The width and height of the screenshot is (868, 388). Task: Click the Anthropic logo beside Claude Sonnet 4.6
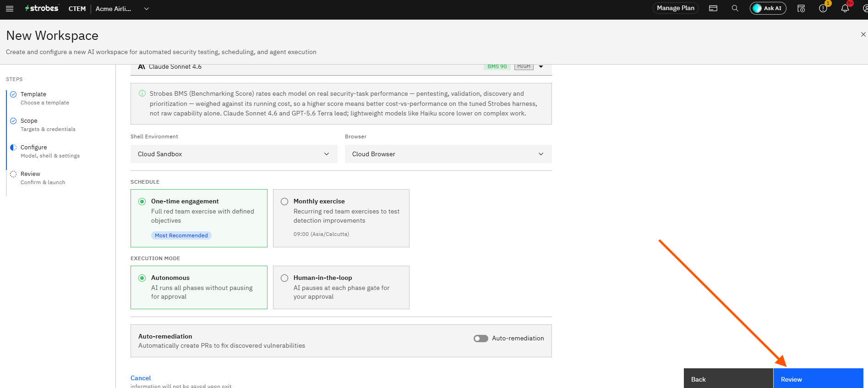(x=142, y=67)
